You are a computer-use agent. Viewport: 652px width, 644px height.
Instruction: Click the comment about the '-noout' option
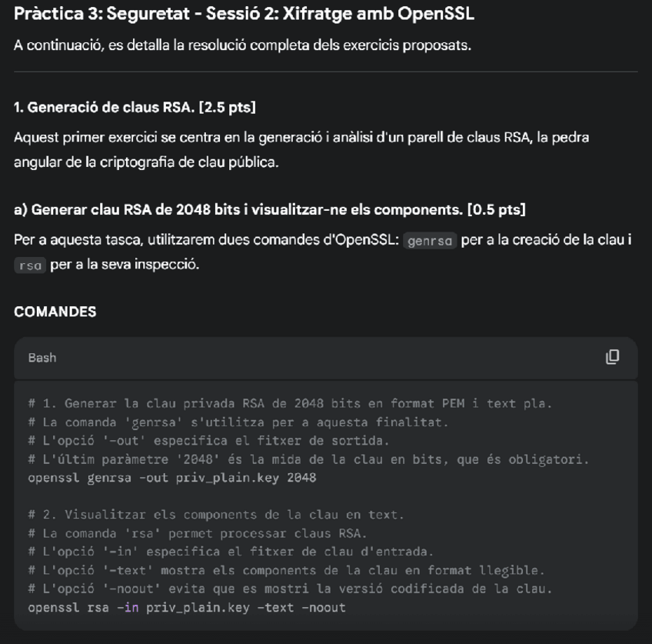click(289, 589)
